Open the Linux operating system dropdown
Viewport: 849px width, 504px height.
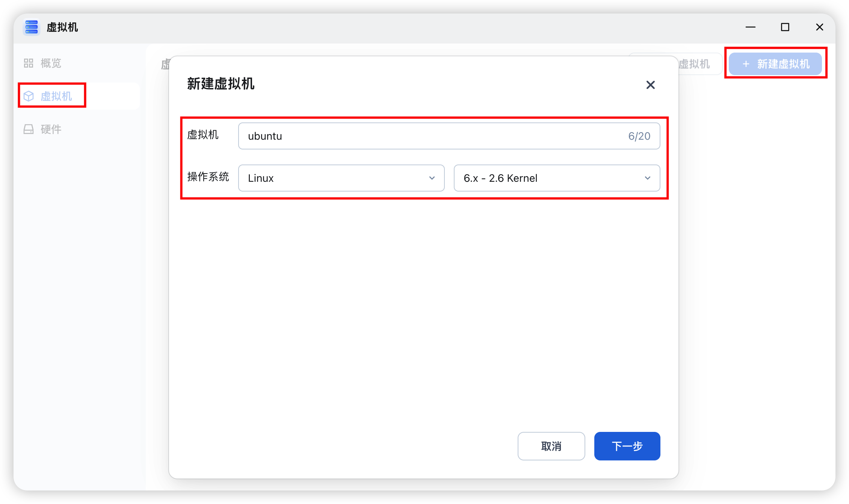[x=341, y=178]
